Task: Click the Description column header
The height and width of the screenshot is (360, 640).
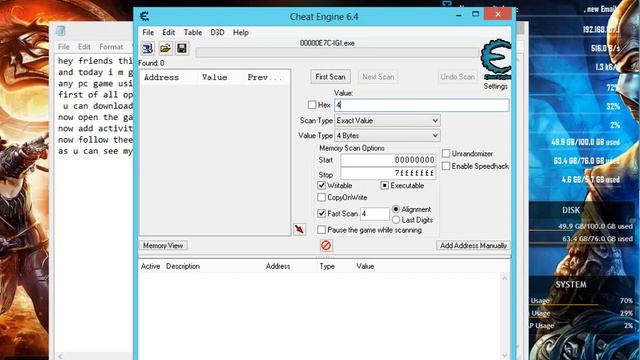Action: click(x=183, y=266)
